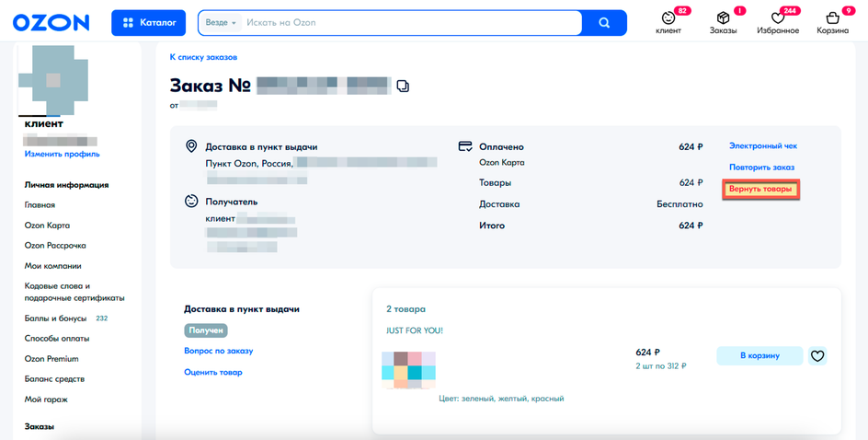
Task: Open Ozon Карта in the sidebar
Action: coord(47,226)
